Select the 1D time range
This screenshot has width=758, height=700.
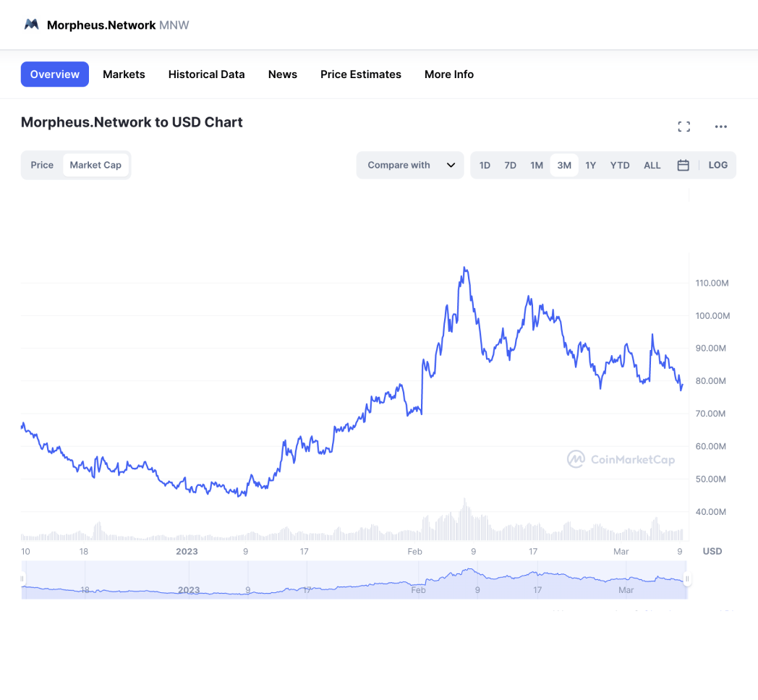click(485, 166)
